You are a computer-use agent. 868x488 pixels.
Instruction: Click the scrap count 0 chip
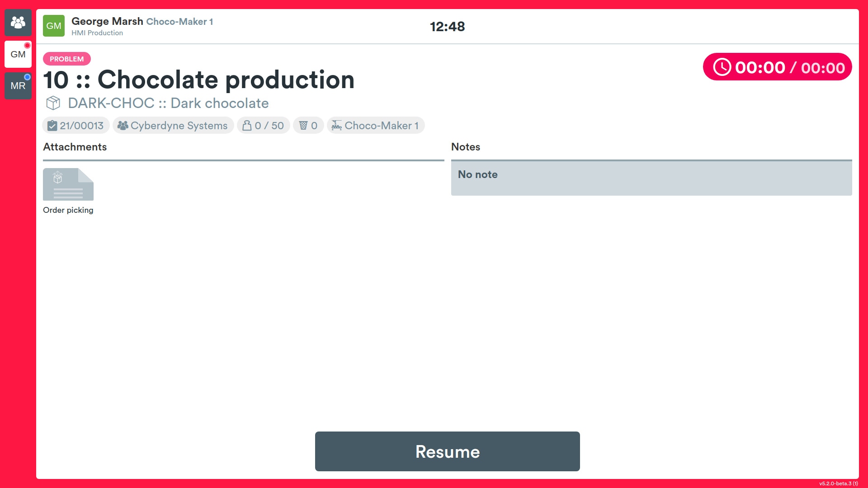308,126
